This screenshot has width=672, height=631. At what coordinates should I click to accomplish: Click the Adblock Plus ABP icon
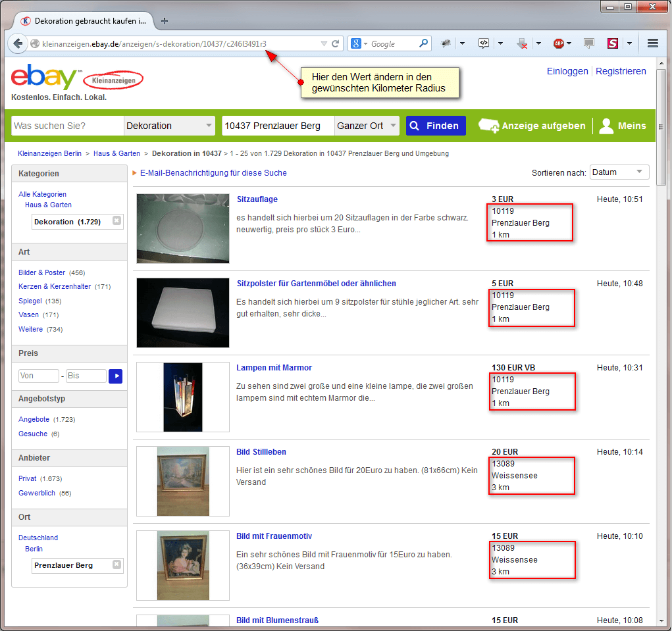coord(558,43)
